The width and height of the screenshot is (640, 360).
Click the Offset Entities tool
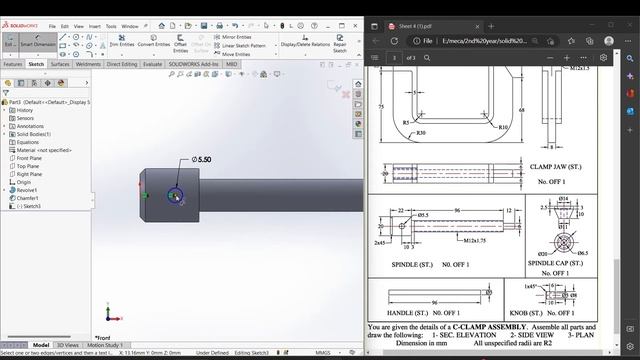(180, 44)
